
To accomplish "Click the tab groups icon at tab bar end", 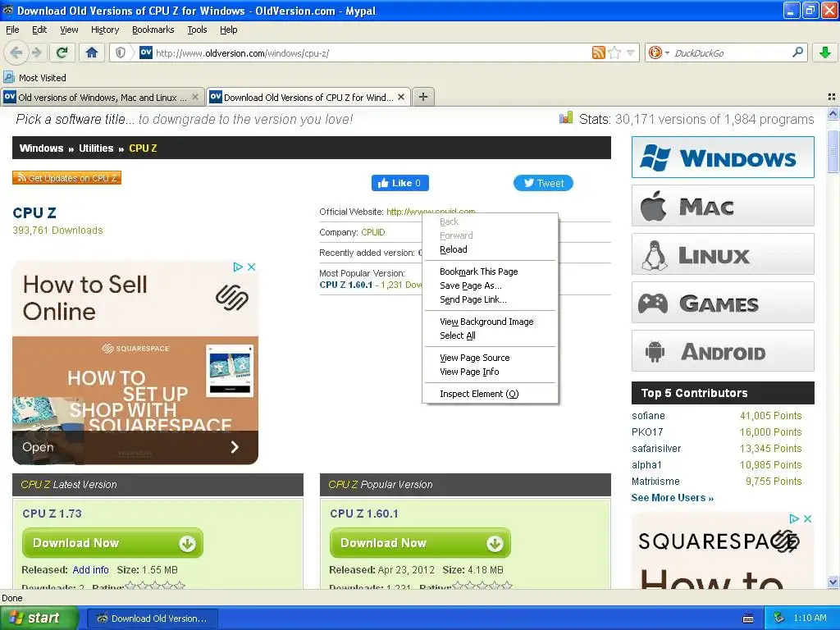I will 832,97.
